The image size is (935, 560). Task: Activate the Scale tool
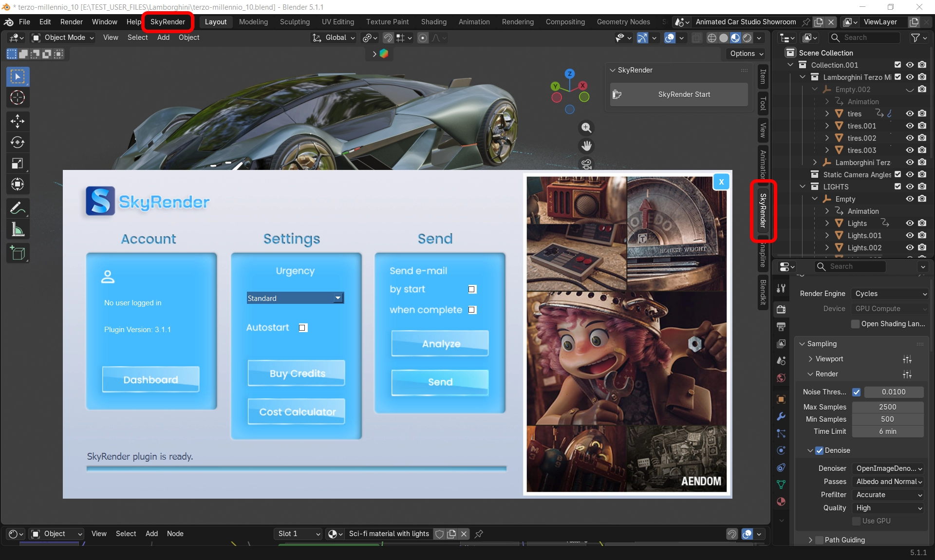pos(18,163)
